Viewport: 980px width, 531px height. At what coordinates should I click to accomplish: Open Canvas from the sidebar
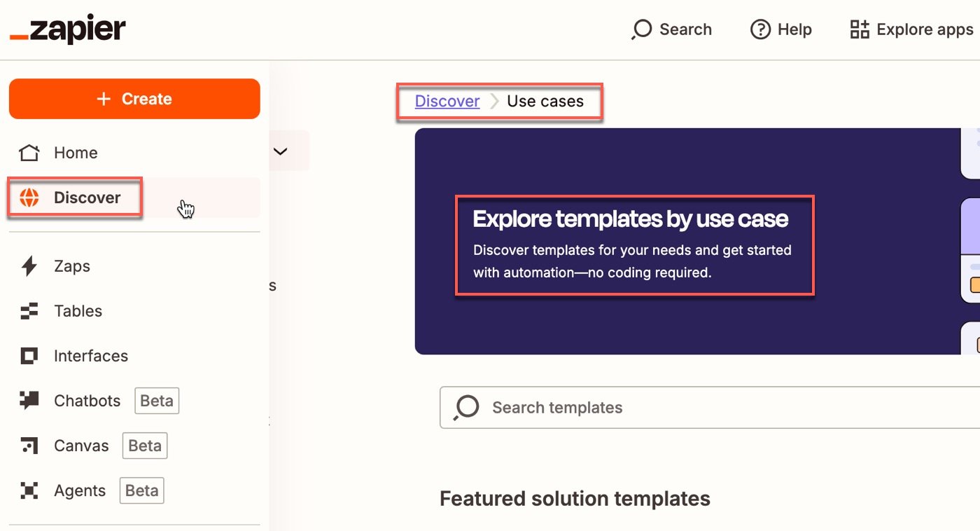(134, 446)
